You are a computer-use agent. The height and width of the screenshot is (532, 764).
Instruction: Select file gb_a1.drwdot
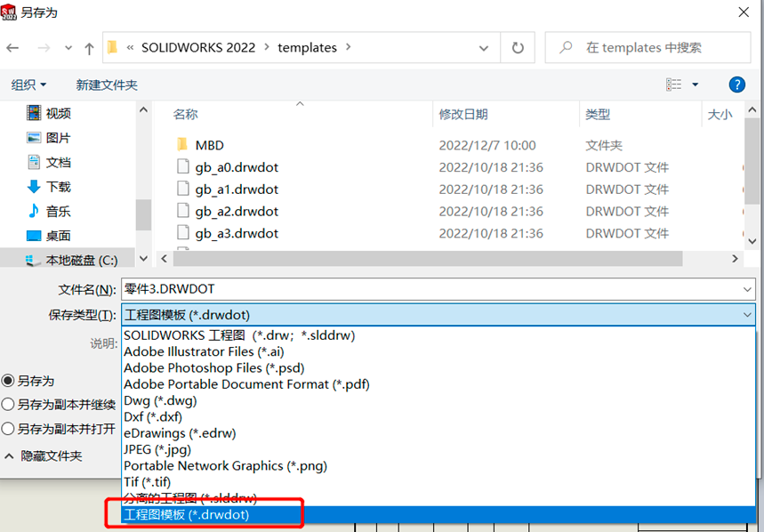coord(237,189)
